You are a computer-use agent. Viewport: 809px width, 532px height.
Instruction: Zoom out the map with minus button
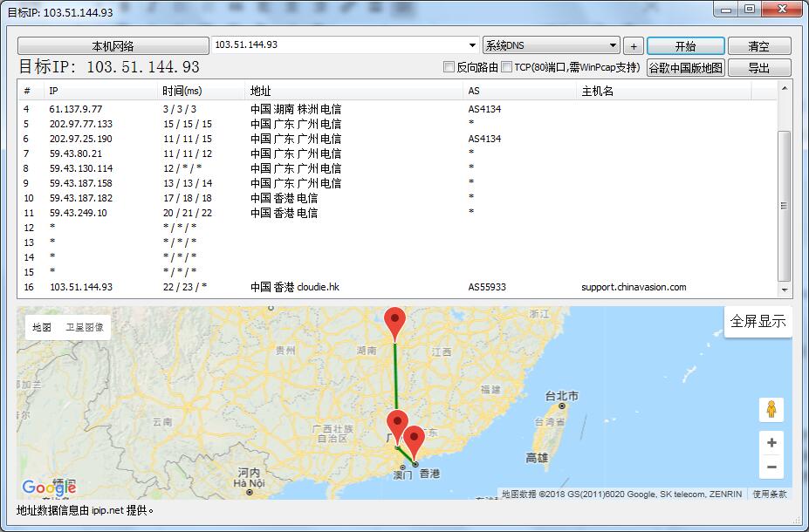(771, 467)
